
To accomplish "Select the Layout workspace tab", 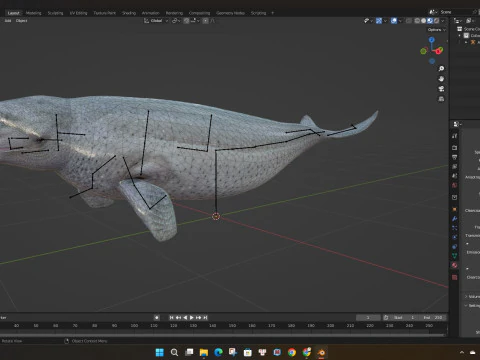I will click(14, 13).
